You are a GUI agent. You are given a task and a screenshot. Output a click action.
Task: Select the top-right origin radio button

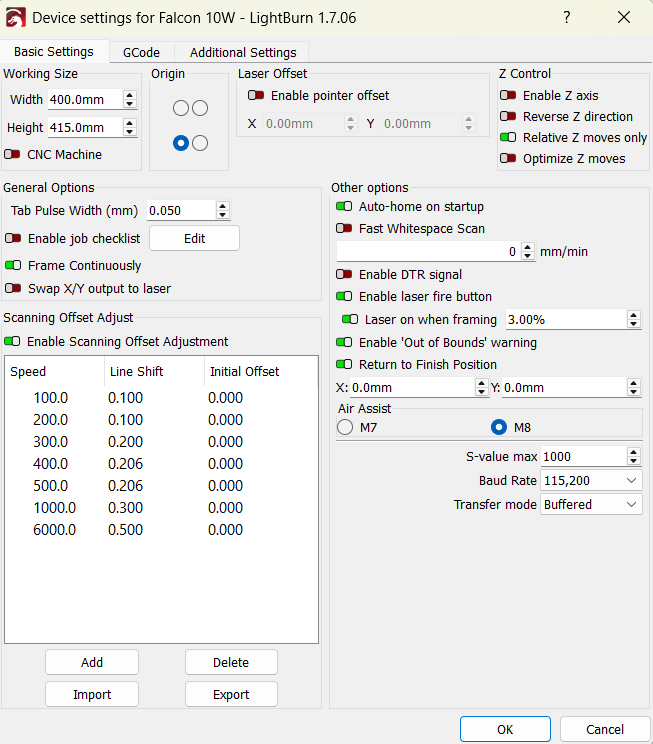(x=200, y=108)
